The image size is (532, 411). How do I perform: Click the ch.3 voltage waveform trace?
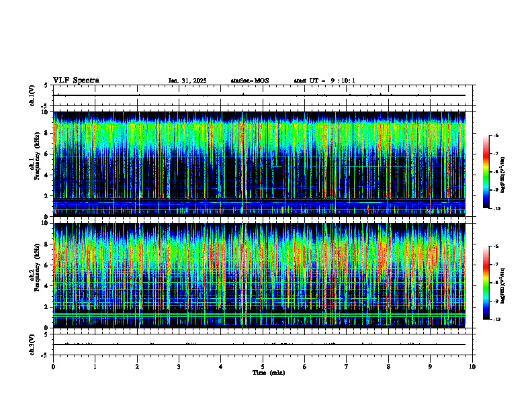click(259, 345)
